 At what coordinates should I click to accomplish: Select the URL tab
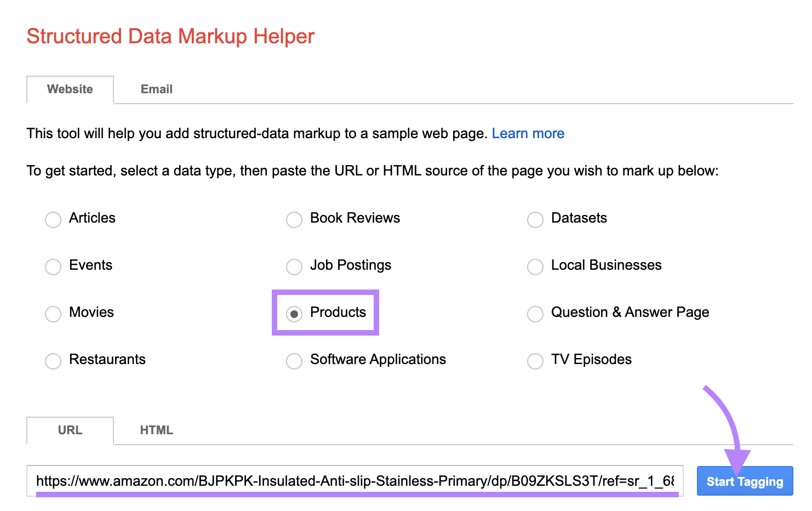[70, 430]
